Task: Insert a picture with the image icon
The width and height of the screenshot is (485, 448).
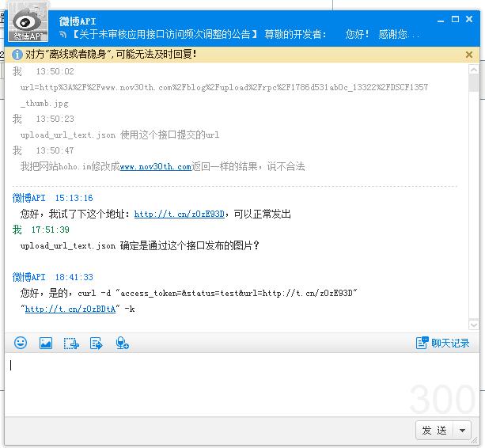Action: (46, 343)
